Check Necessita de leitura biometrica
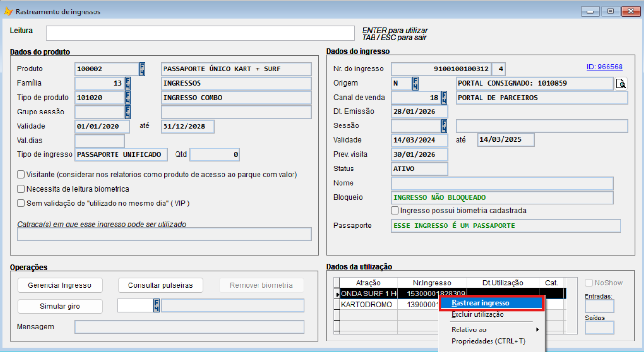This screenshot has height=352, width=644. [x=21, y=189]
